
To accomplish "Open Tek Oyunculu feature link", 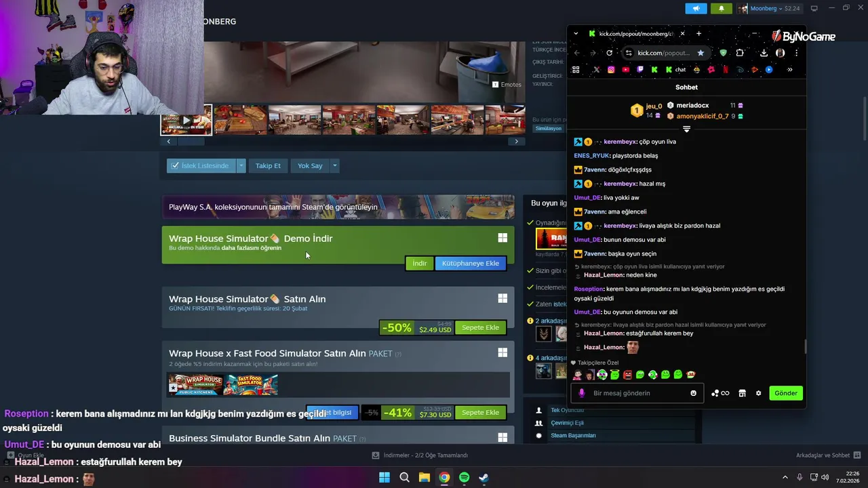I will pyautogui.click(x=567, y=410).
